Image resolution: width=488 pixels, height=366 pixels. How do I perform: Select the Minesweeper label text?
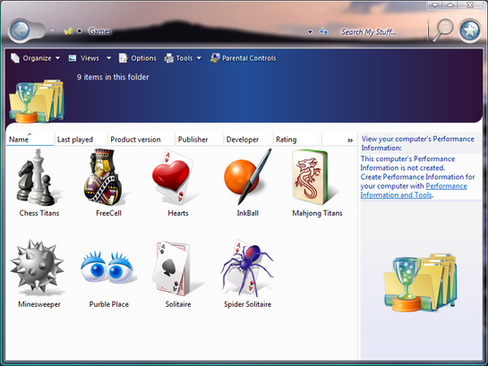pos(39,304)
